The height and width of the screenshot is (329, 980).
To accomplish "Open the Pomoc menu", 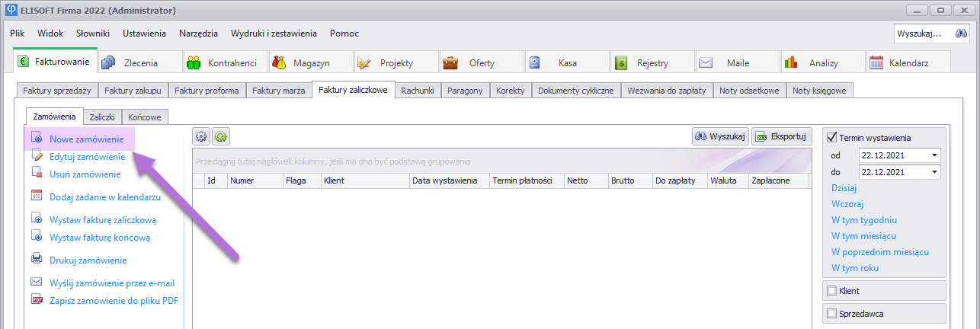I will pyautogui.click(x=344, y=34).
